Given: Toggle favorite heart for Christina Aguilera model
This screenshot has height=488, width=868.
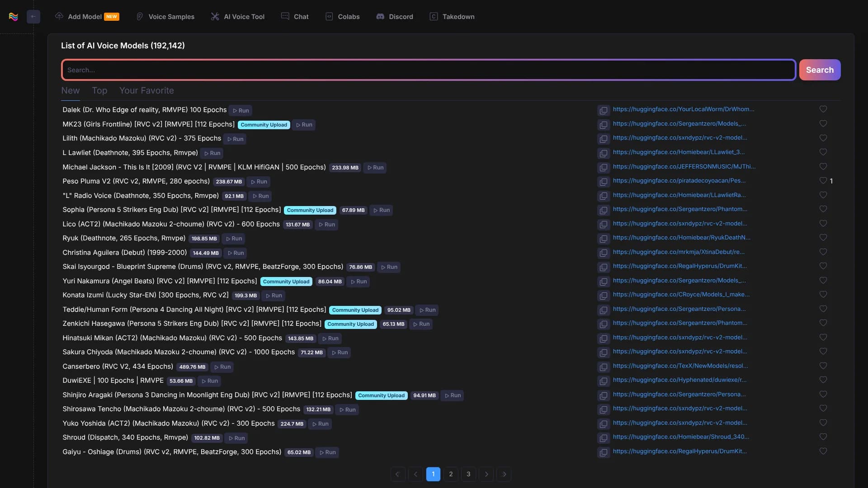Looking at the screenshot, I should (x=823, y=252).
